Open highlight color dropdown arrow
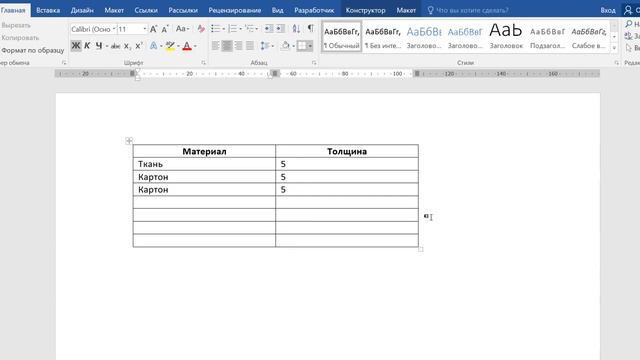 point(178,46)
